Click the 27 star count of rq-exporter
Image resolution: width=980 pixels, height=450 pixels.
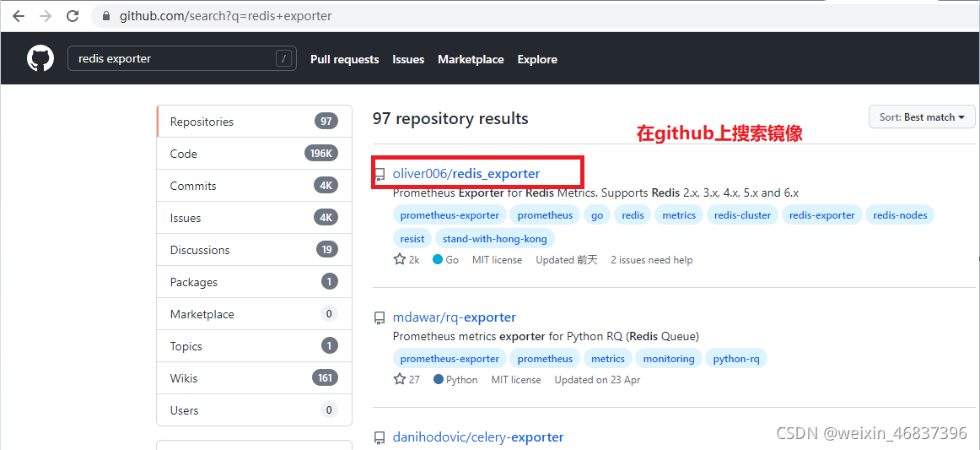pos(407,379)
